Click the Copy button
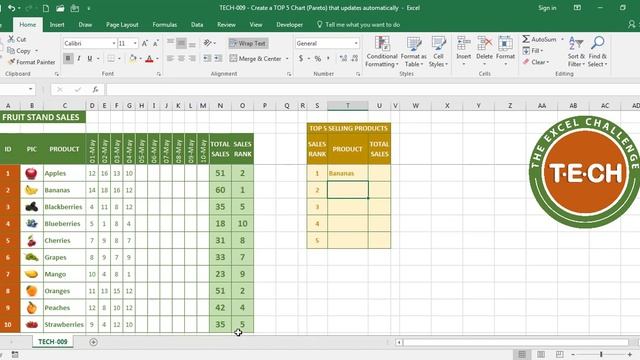This screenshot has width=640, height=360. pos(19,51)
